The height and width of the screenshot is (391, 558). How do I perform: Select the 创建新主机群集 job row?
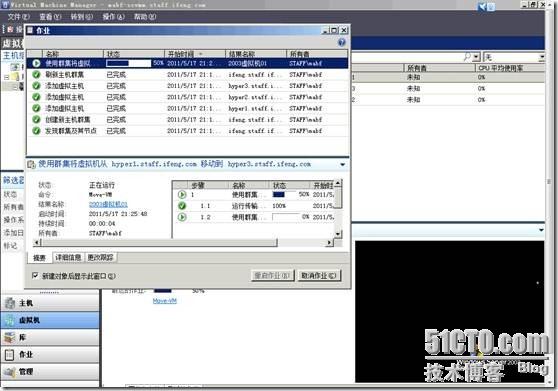[x=188, y=120]
